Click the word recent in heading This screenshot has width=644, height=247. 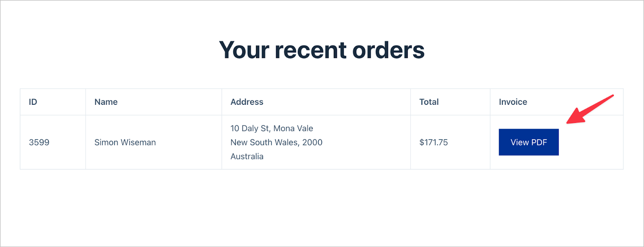click(x=311, y=50)
